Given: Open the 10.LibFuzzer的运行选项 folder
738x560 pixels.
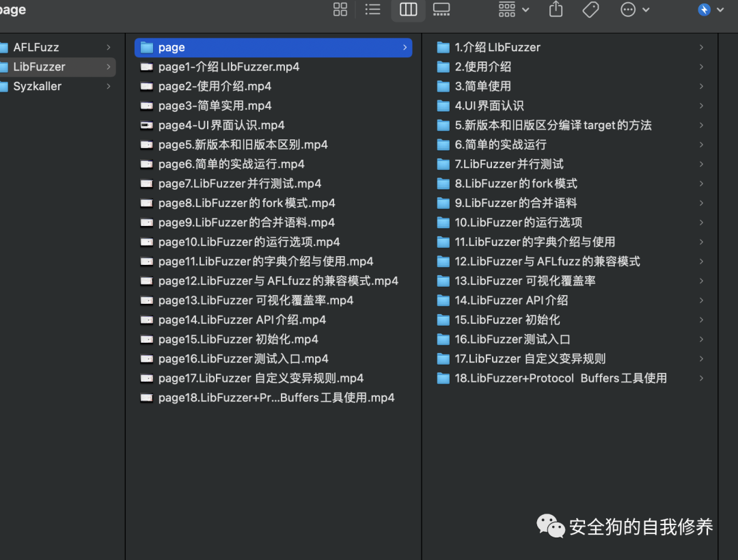Looking at the screenshot, I should tap(570, 223).
